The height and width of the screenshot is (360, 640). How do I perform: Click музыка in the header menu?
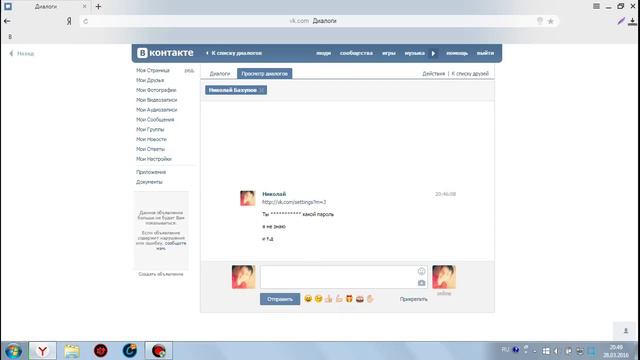pos(415,53)
